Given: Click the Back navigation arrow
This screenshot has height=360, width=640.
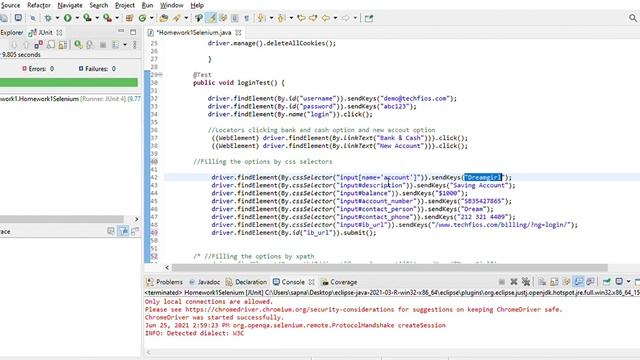Looking at the screenshot, I should click(326, 18).
